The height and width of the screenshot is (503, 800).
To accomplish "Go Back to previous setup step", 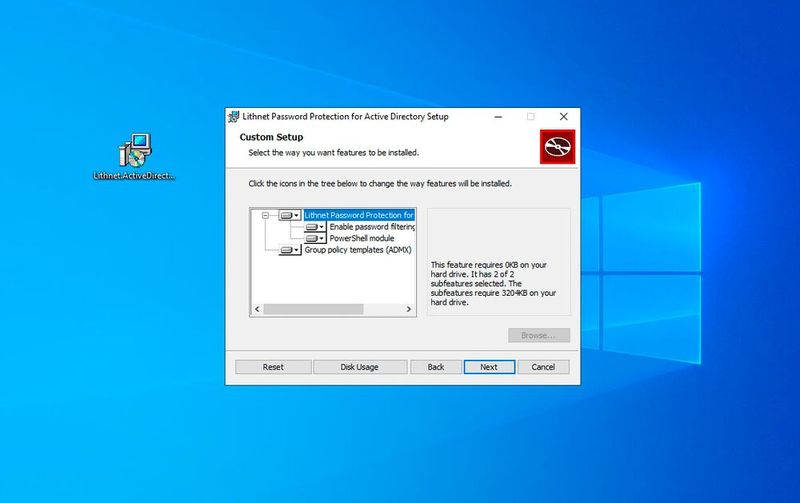I will (x=436, y=367).
